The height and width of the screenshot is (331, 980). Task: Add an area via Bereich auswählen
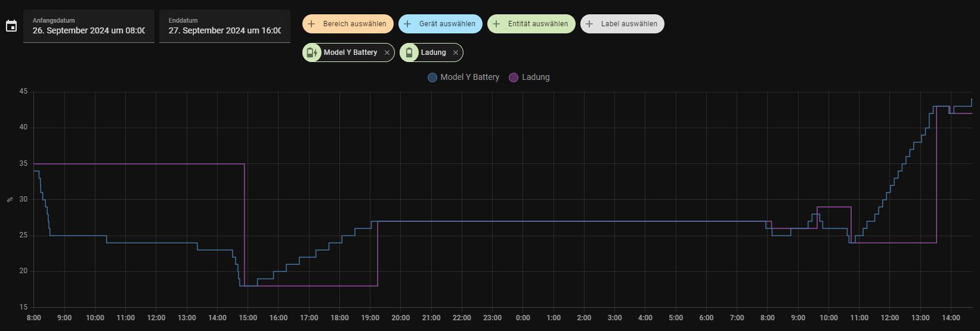click(348, 24)
